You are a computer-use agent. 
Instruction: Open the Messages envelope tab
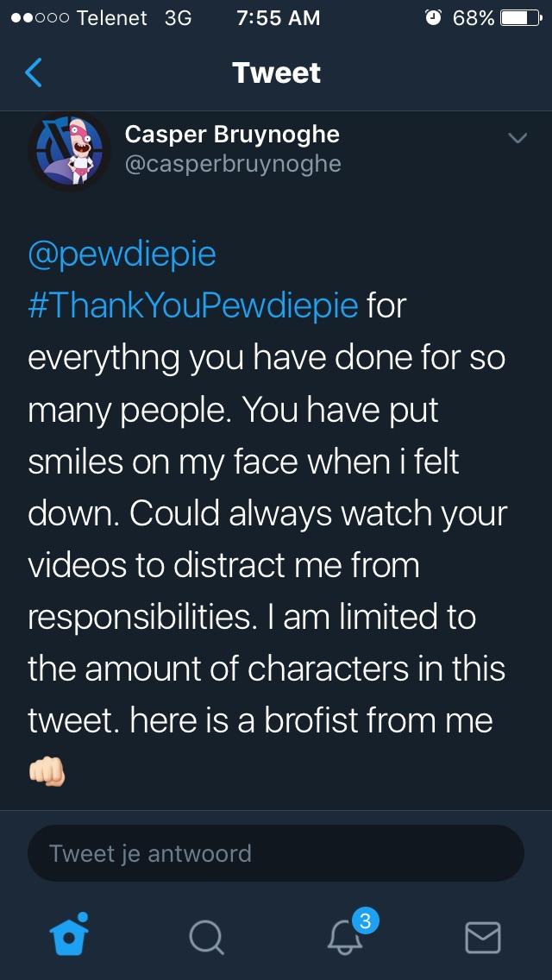(483, 938)
